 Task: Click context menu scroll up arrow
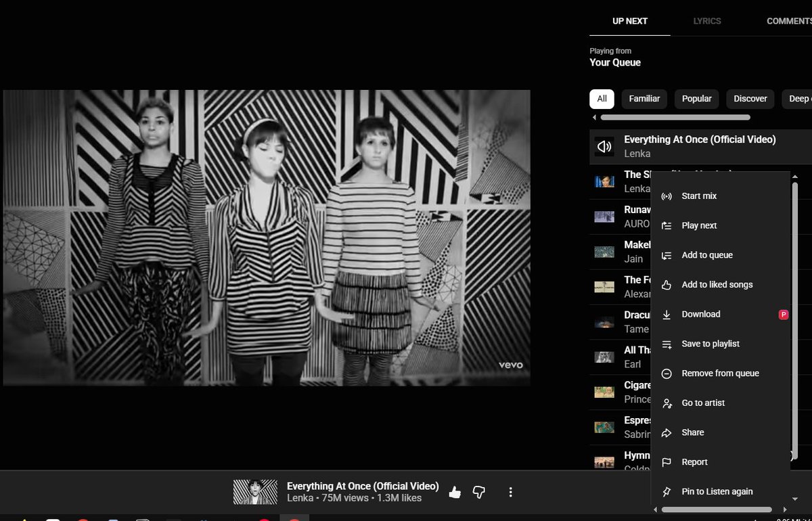pyautogui.click(x=794, y=176)
